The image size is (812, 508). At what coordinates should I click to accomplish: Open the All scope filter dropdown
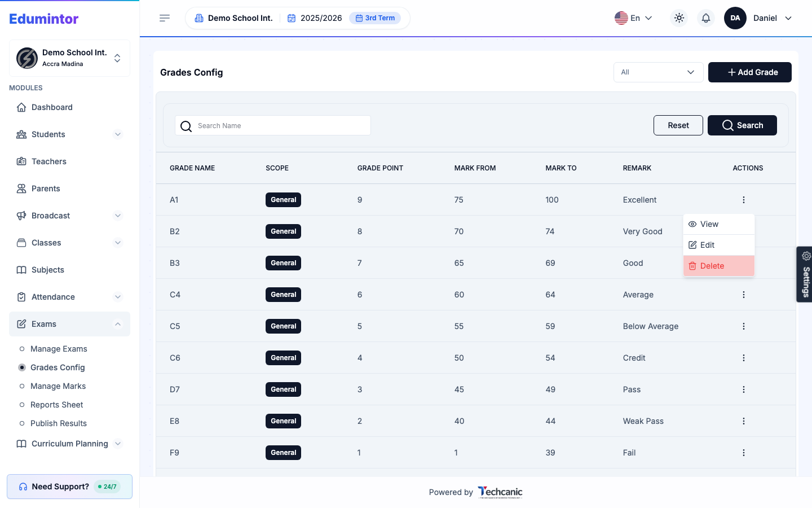tap(659, 72)
